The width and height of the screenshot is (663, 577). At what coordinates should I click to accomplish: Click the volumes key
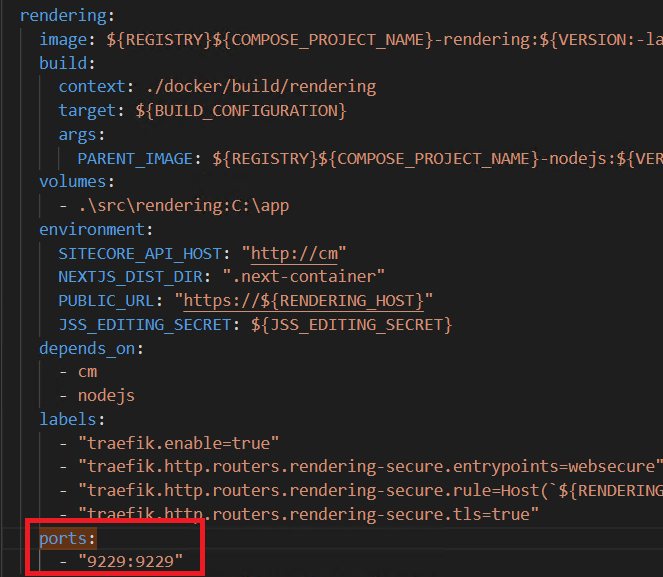73,182
